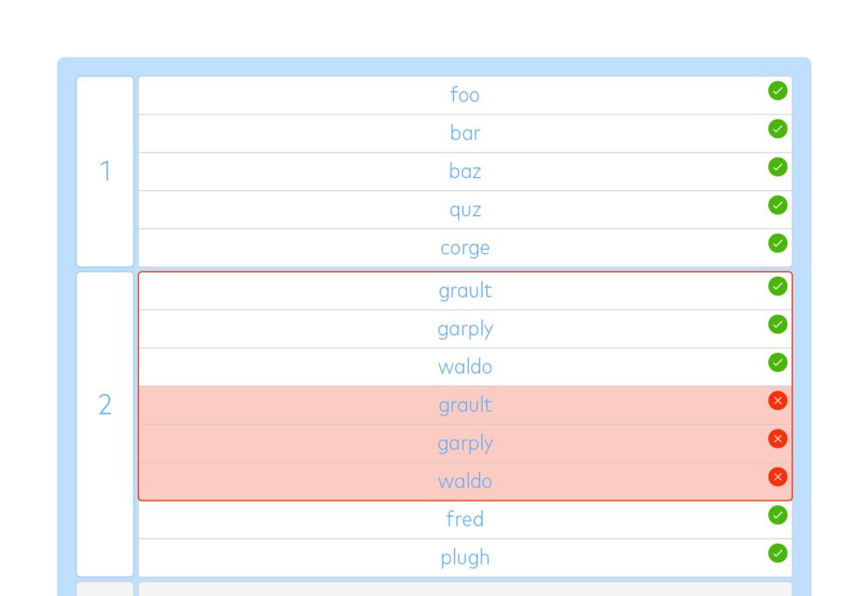This screenshot has width=868, height=596.
Task: Select the plugh row
Action: (465, 558)
